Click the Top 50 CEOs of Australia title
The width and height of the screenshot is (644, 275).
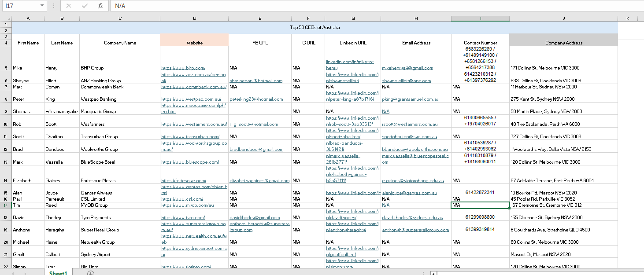[315, 27]
